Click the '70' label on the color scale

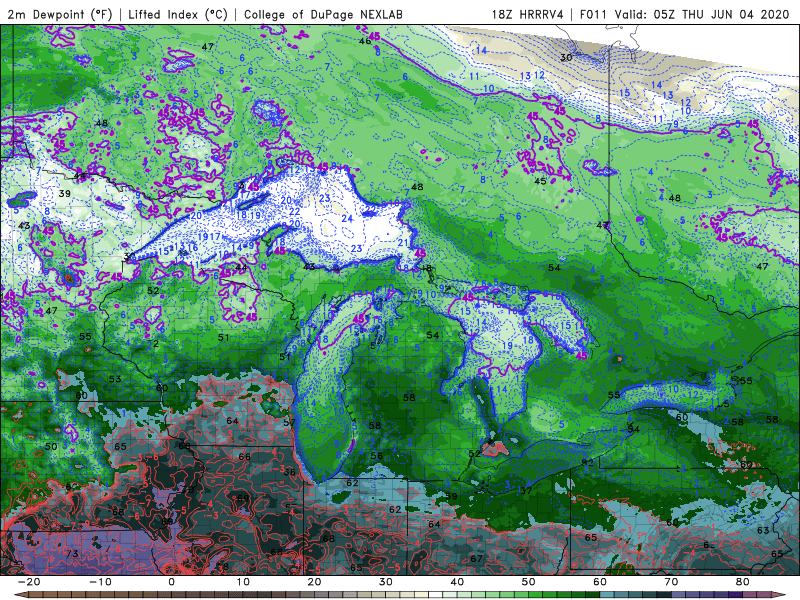[x=671, y=582]
